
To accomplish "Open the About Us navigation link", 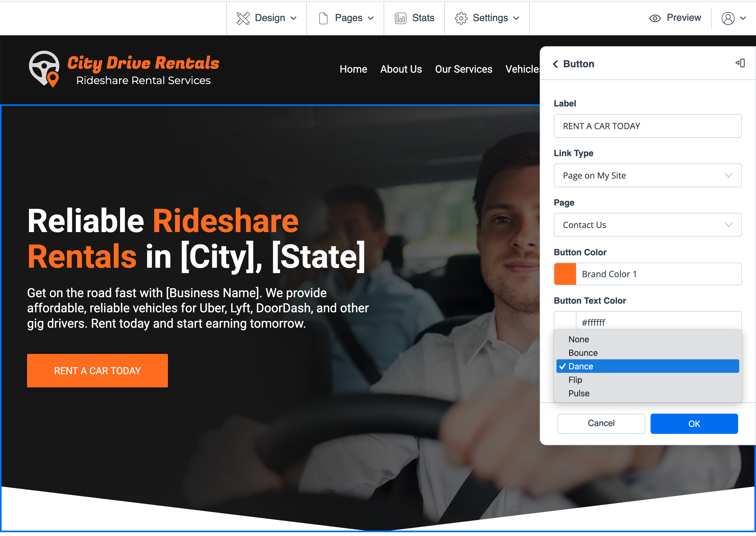I will (401, 69).
